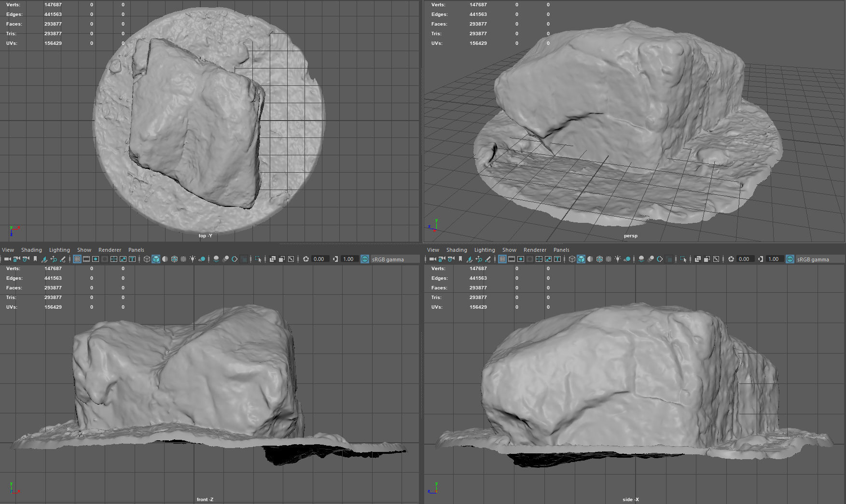Click Use Default Material icon in front view toolbar

(x=165, y=259)
